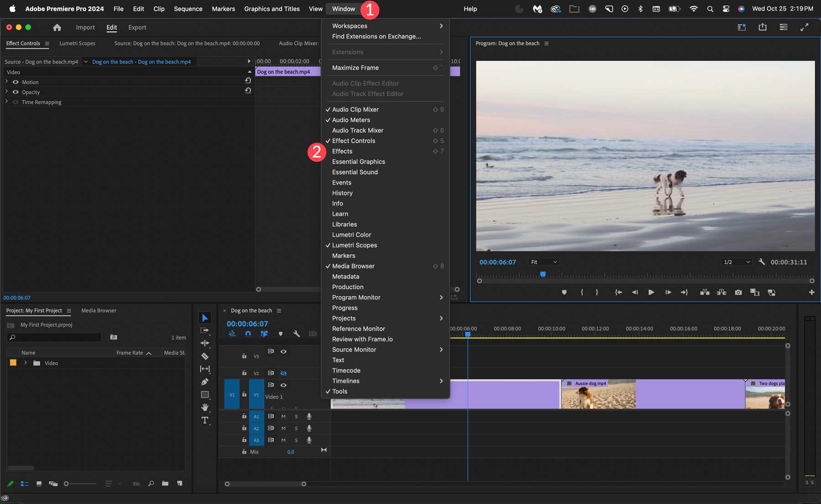Screen dimensions: 821x504
Task: Select the Pen tool in the timeline toolbar
Action: (x=205, y=381)
